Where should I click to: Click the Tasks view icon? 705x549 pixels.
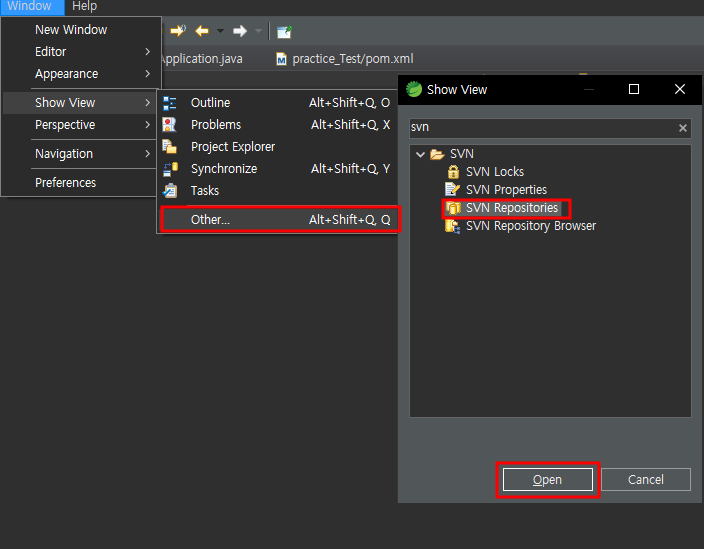(x=170, y=191)
